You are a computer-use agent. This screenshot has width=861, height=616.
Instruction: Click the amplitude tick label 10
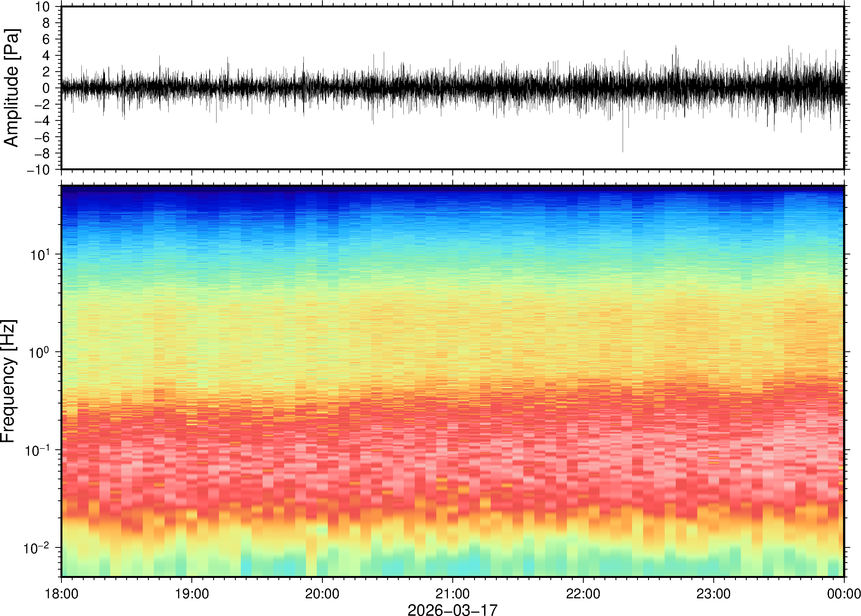pos(42,7)
